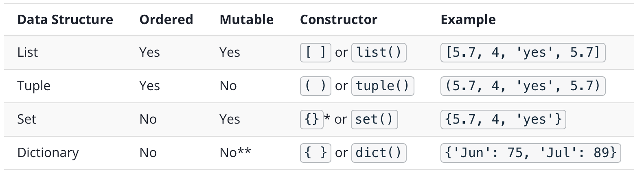Click the Example column header

tap(468, 20)
